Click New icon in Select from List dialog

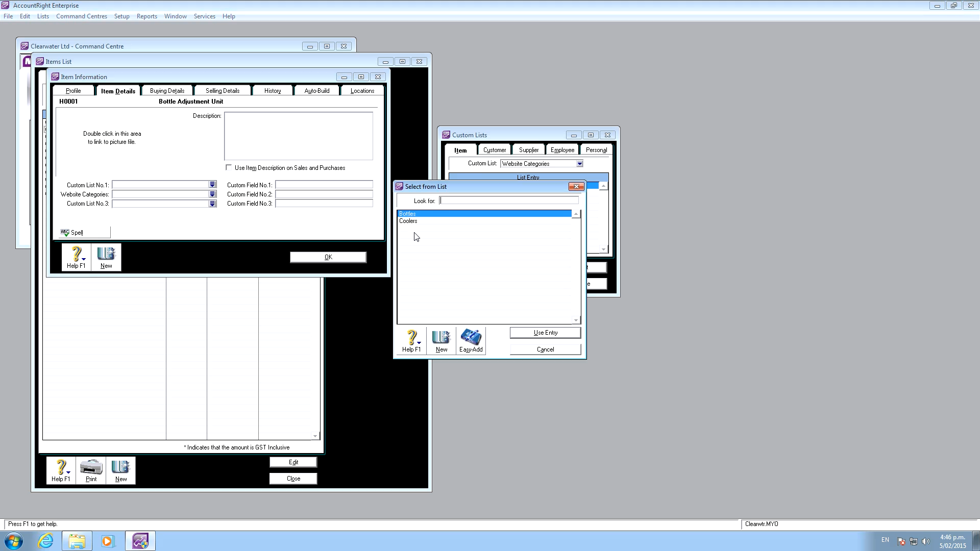(441, 340)
